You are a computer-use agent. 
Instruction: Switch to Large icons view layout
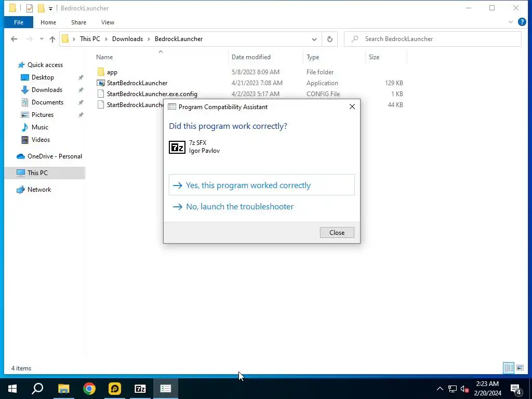(520, 368)
